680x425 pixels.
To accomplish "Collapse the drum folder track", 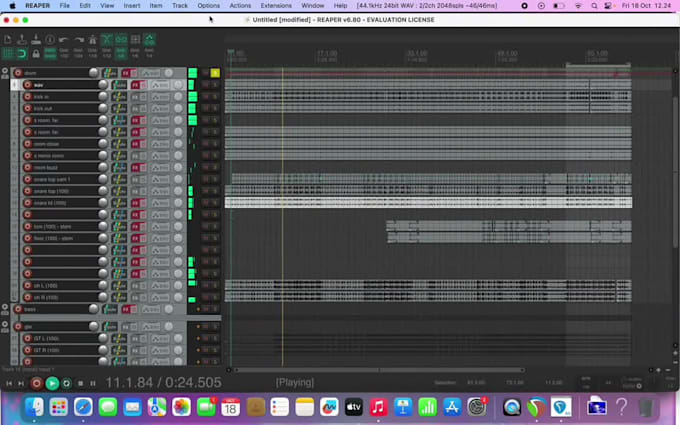I will (x=5, y=71).
